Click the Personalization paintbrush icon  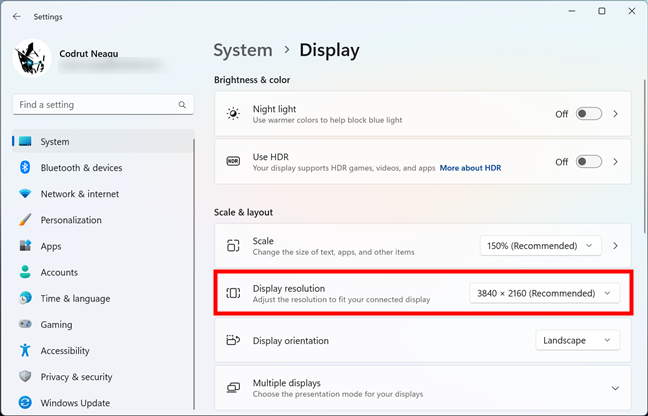[x=25, y=220]
